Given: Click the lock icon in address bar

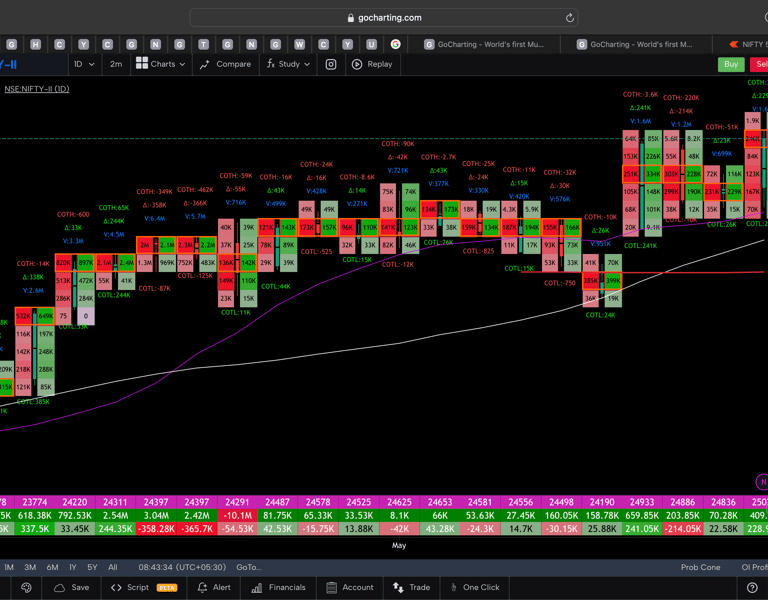Looking at the screenshot, I should pyautogui.click(x=351, y=18).
